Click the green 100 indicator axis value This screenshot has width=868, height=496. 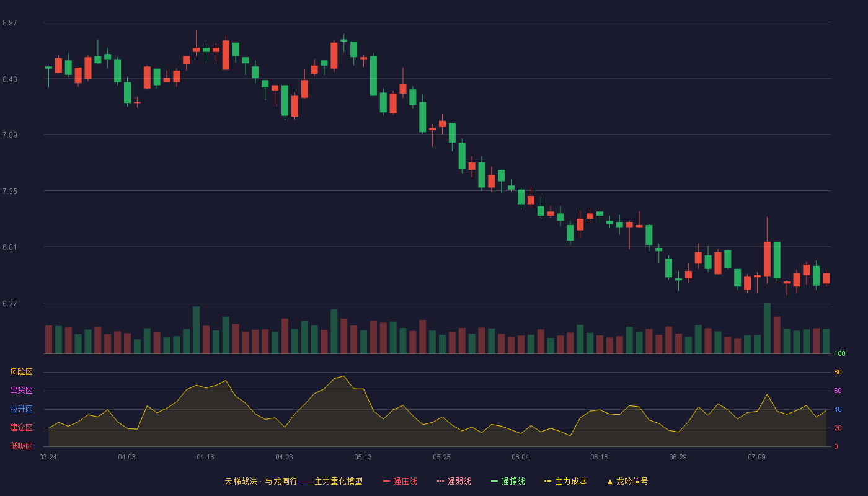[839, 354]
